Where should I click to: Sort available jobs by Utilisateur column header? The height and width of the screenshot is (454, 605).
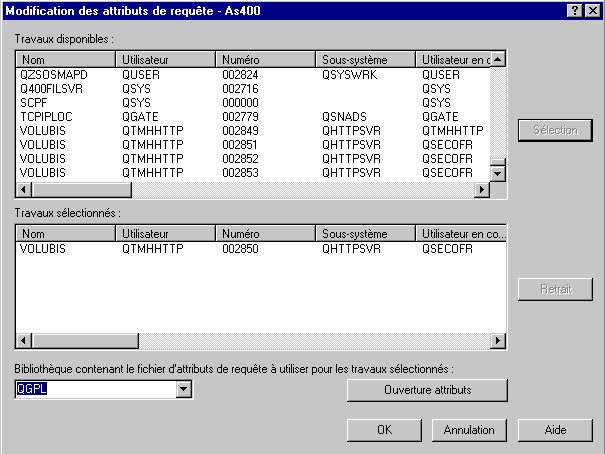pos(167,60)
